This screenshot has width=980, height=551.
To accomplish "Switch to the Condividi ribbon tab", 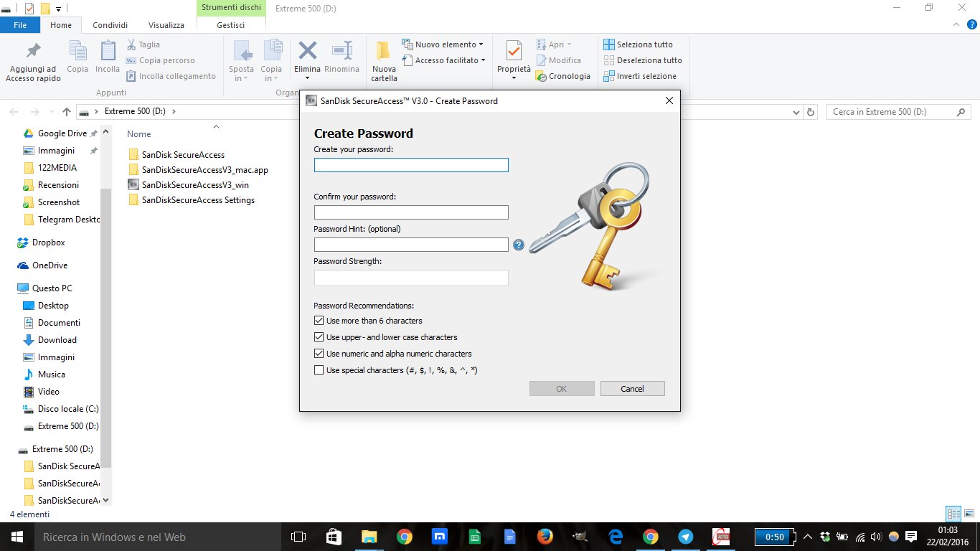I will click(x=110, y=25).
